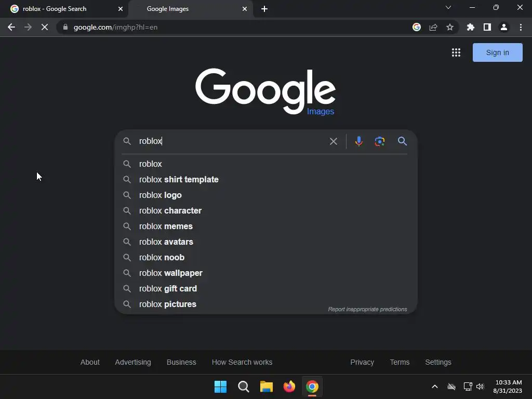This screenshot has height=399, width=532.
Task: Share this page via share icon
Action: tap(433, 27)
